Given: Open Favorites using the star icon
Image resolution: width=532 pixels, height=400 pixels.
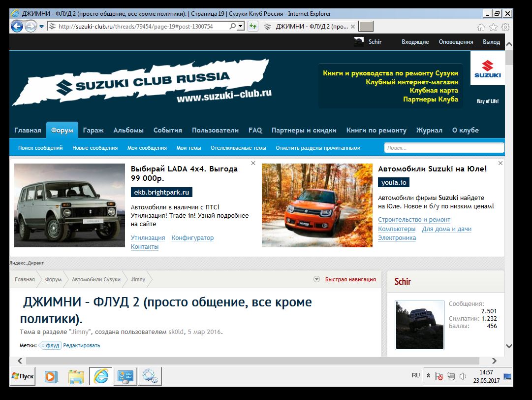Looking at the screenshot, I should pos(493,27).
